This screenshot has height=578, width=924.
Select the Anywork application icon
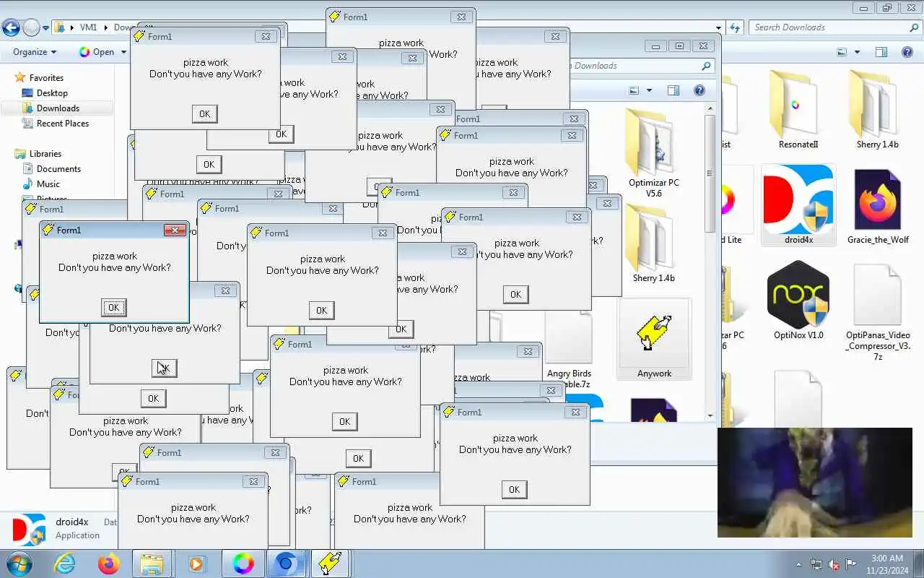[x=654, y=339]
